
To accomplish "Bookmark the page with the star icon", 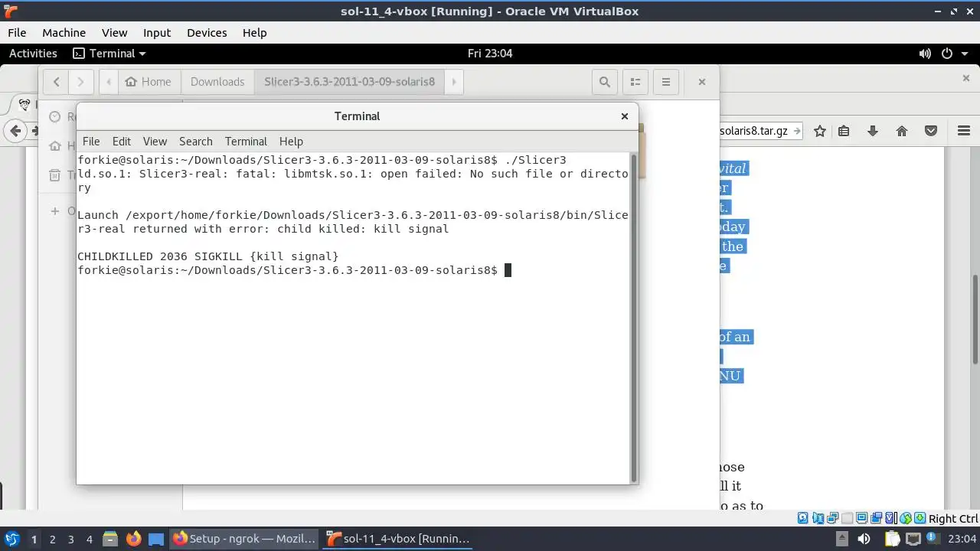I will pos(820,131).
